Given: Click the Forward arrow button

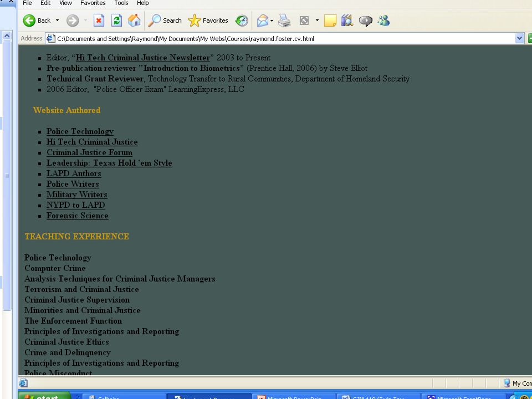Looking at the screenshot, I should pos(72,21).
